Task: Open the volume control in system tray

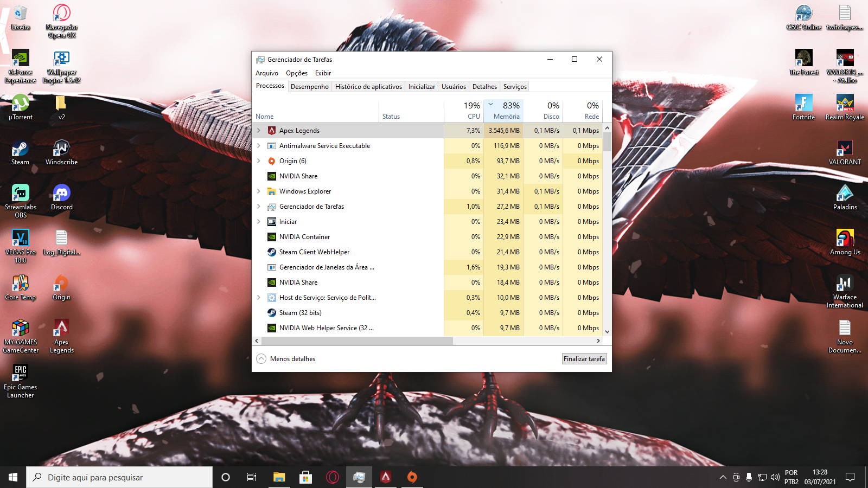Action: pyautogui.click(x=775, y=477)
